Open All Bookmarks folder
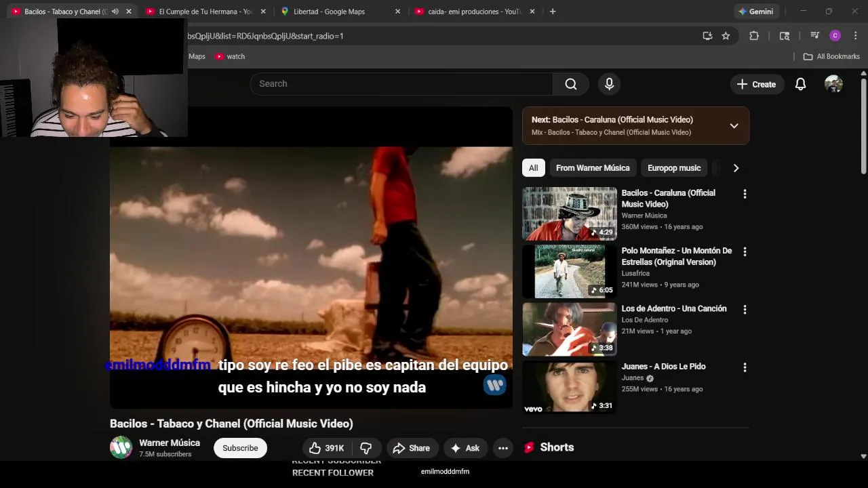868x488 pixels. click(831, 56)
